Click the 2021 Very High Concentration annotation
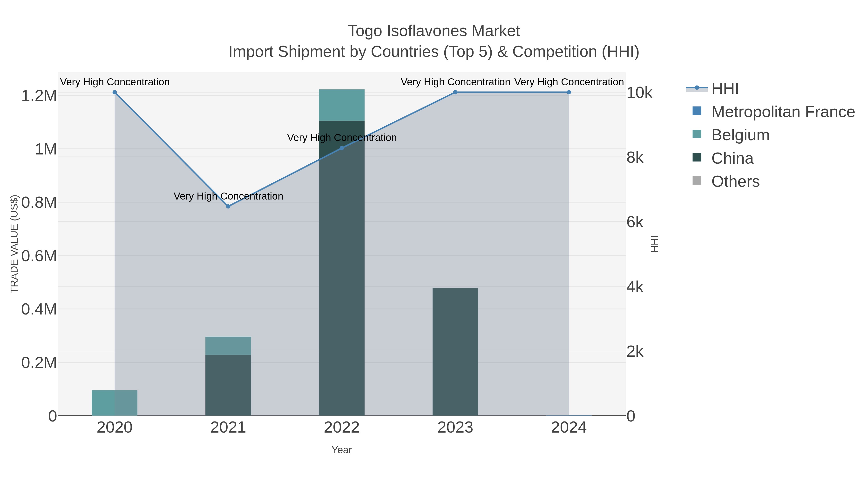 click(x=229, y=196)
